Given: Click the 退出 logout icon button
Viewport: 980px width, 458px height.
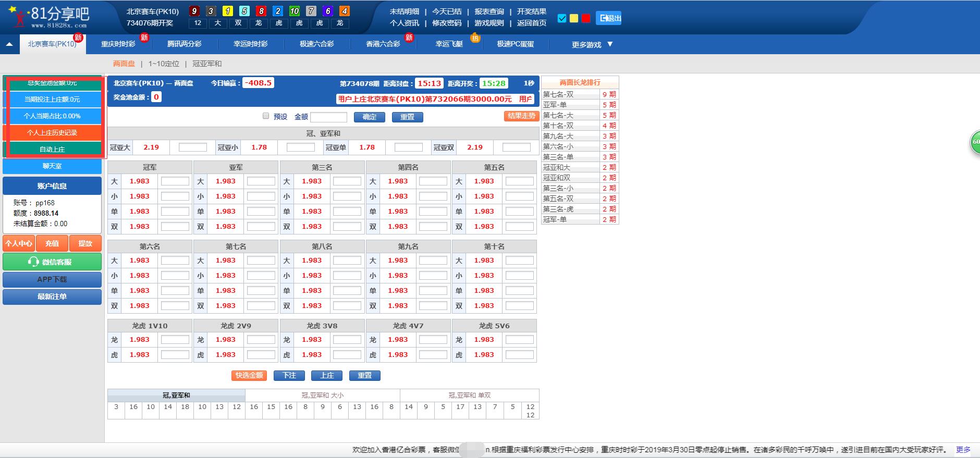Looking at the screenshot, I should [x=608, y=18].
